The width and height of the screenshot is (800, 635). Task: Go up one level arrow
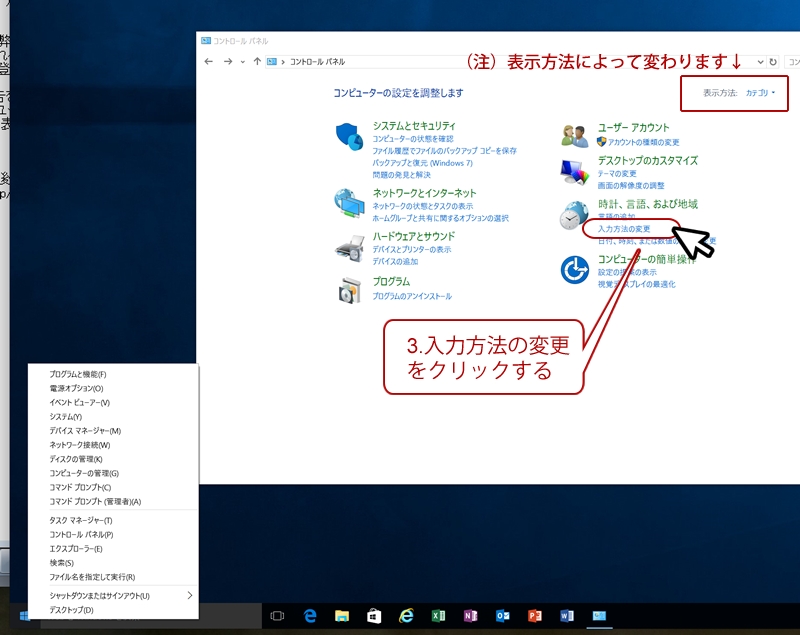(257, 62)
